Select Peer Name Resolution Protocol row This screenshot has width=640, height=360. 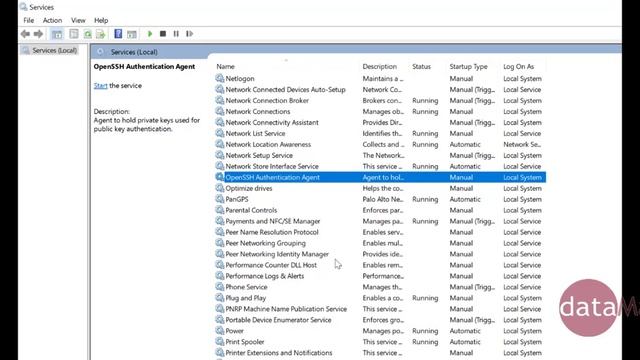[380, 232]
